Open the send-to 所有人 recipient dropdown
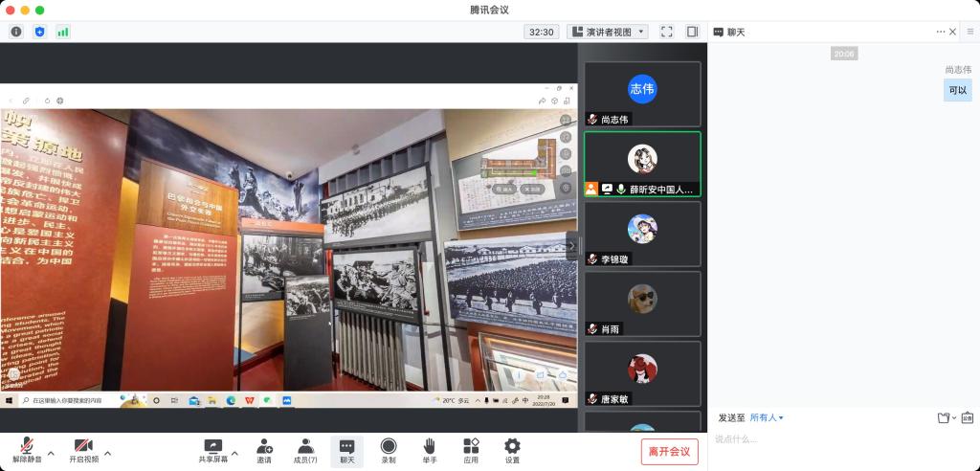The image size is (980, 471). click(x=767, y=417)
